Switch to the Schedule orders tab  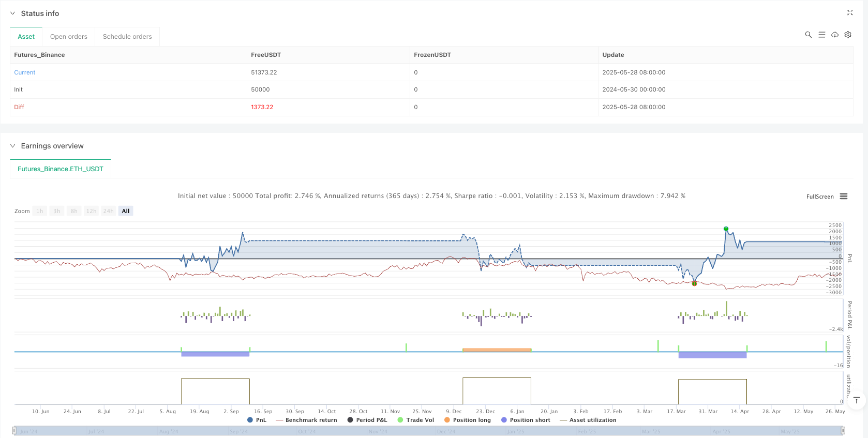click(127, 37)
